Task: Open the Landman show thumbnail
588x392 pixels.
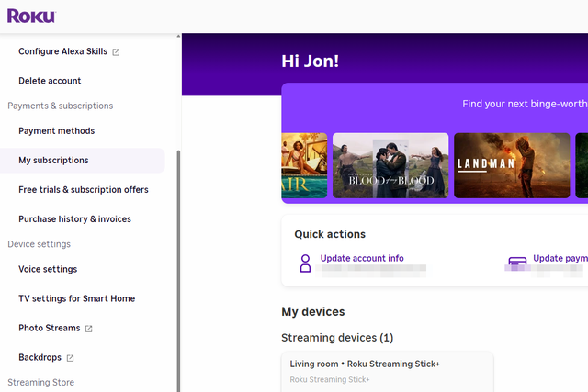Action: tap(512, 165)
